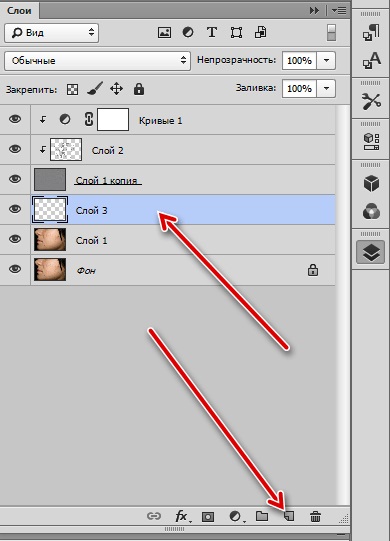Click the Delete layer trash icon
This screenshot has height=541, width=390.
315,516
